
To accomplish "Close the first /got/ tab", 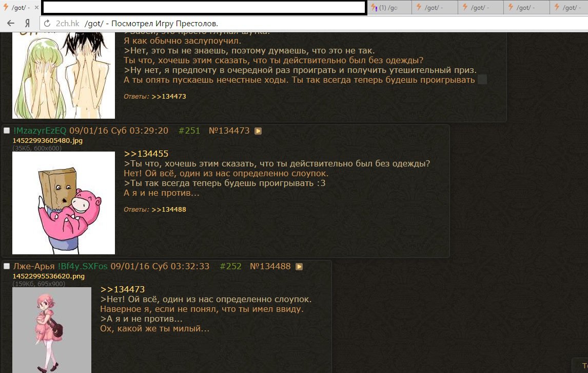I will [x=37, y=7].
